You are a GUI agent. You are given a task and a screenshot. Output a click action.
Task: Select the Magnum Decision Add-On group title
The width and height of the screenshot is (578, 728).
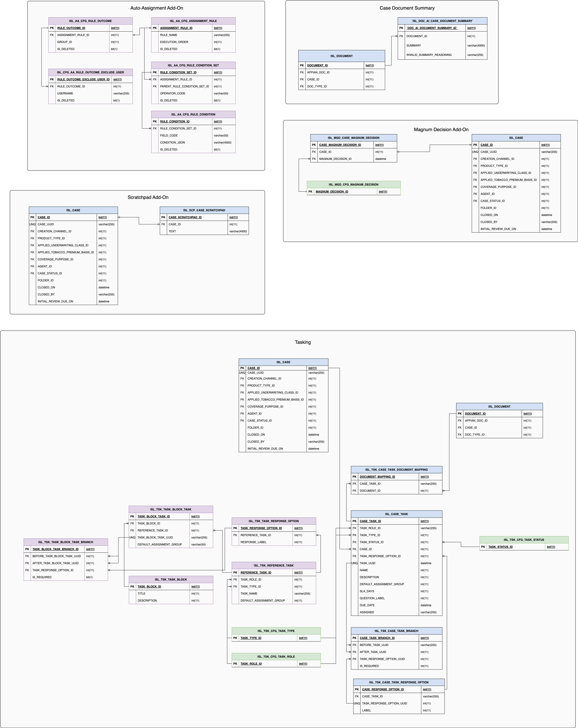tap(441, 130)
